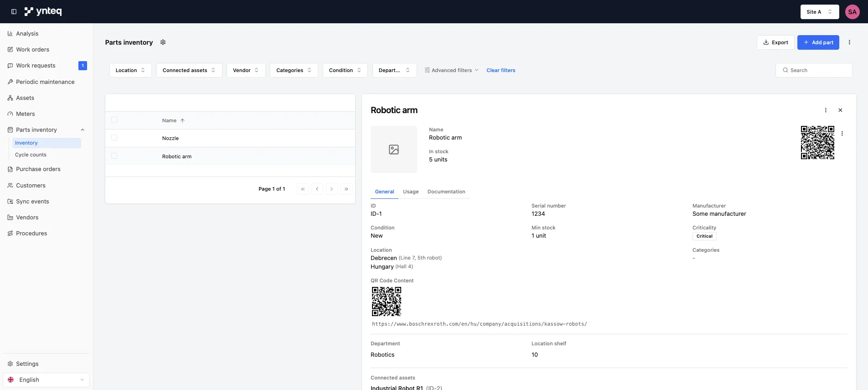This screenshot has height=390, width=868.
Task: Go to first page of results
Action: click(303, 189)
